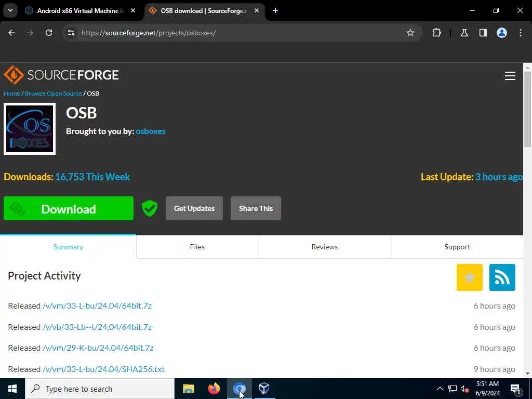Go back to previous page
Screen dimensions: 532x399
pos(11,33)
